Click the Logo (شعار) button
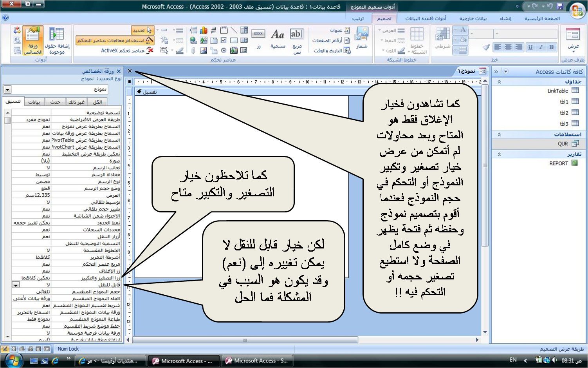The image size is (588, 368). (x=362, y=38)
